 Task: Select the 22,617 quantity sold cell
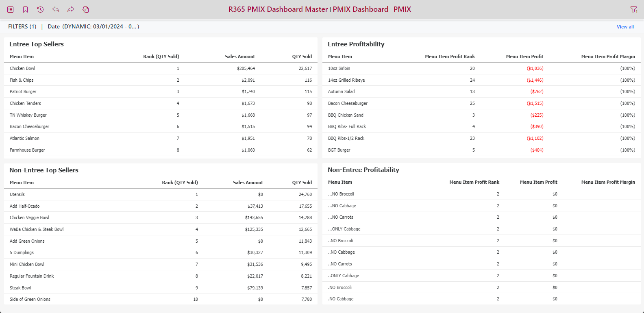point(305,68)
